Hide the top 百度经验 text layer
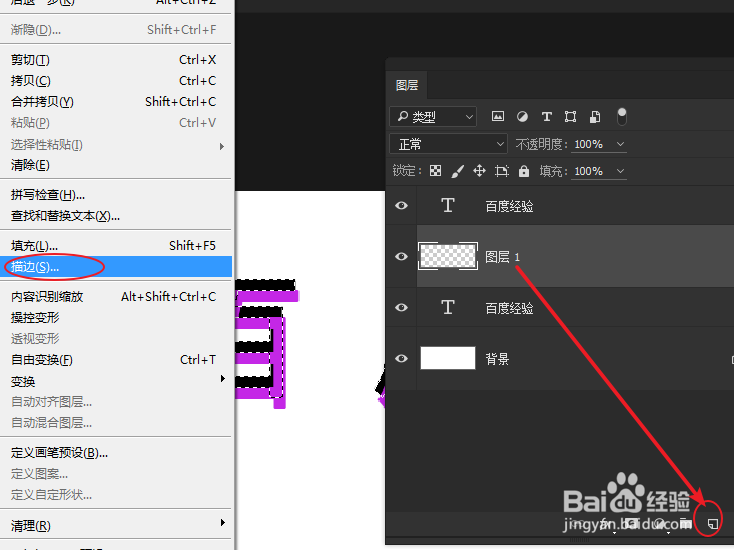Image resolution: width=734 pixels, height=550 pixels. [x=401, y=205]
